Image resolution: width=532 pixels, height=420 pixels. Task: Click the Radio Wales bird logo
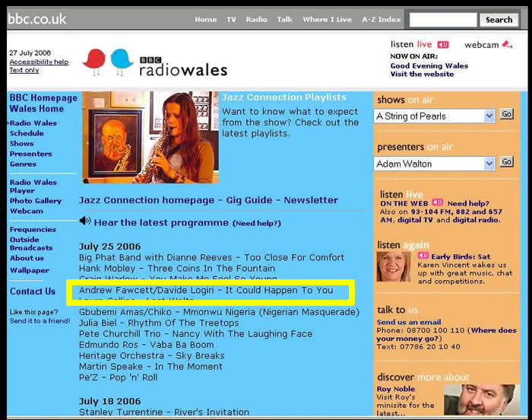coord(154,64)
